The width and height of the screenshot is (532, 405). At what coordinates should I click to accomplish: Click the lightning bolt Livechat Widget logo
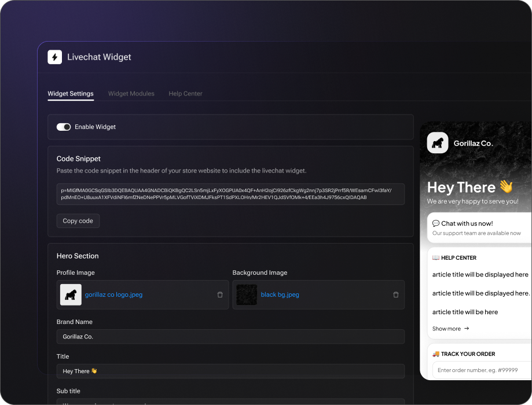55,57
